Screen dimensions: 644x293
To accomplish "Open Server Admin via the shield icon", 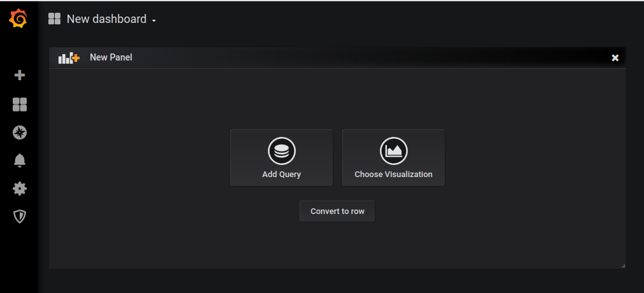I will [20, 216].
